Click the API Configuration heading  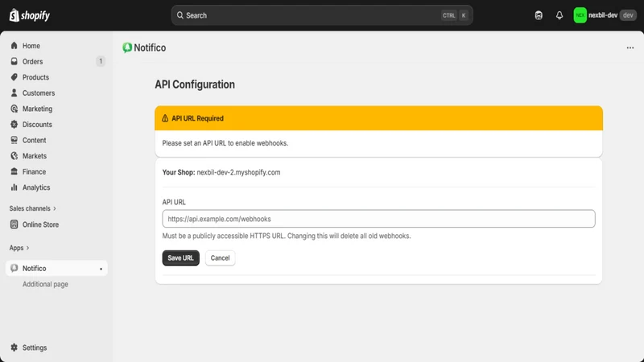coord(195,84)
